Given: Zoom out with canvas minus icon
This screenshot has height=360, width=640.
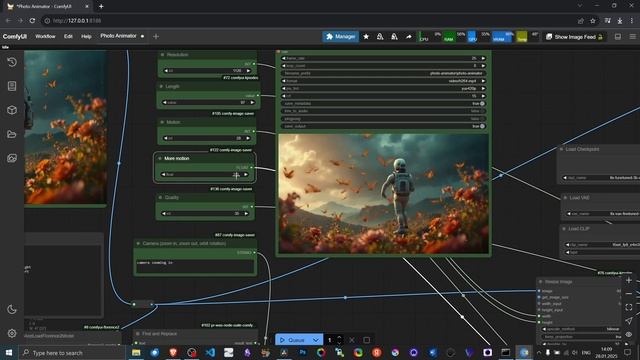Looking at the screenshot, I should tap(629, 293).
